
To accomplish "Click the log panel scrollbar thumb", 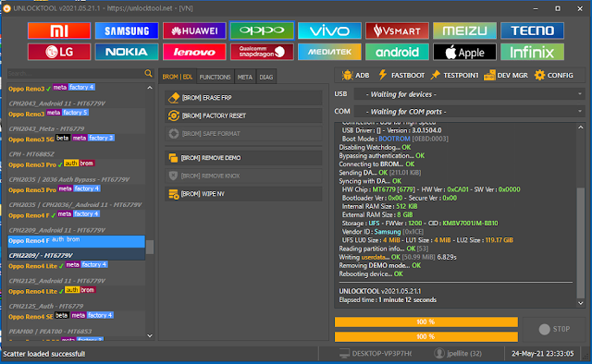I will [x=581, y=243].
